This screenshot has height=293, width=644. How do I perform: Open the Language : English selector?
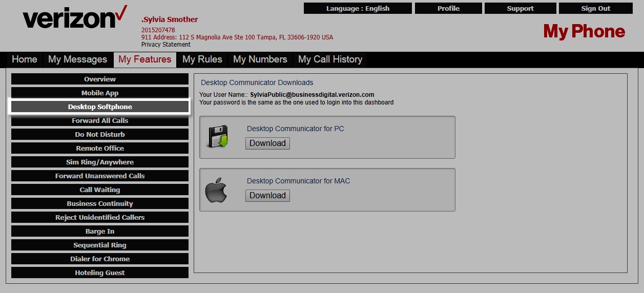coord(358,8)
